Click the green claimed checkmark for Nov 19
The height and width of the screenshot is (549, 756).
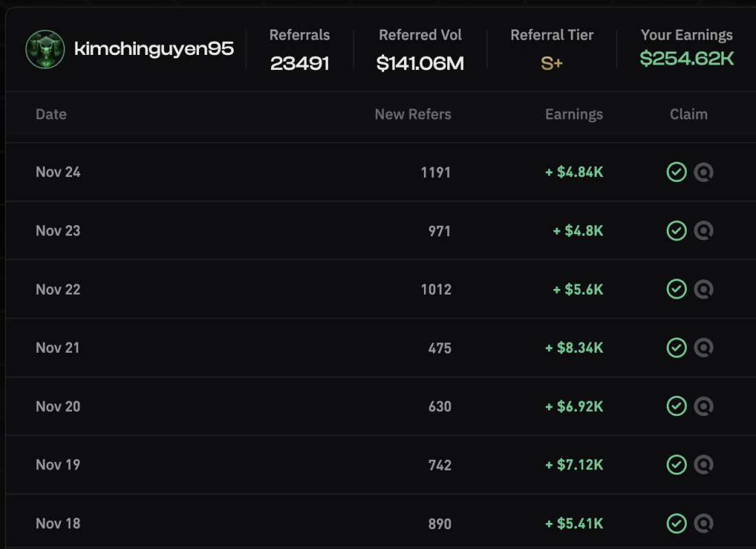[676, 465]
